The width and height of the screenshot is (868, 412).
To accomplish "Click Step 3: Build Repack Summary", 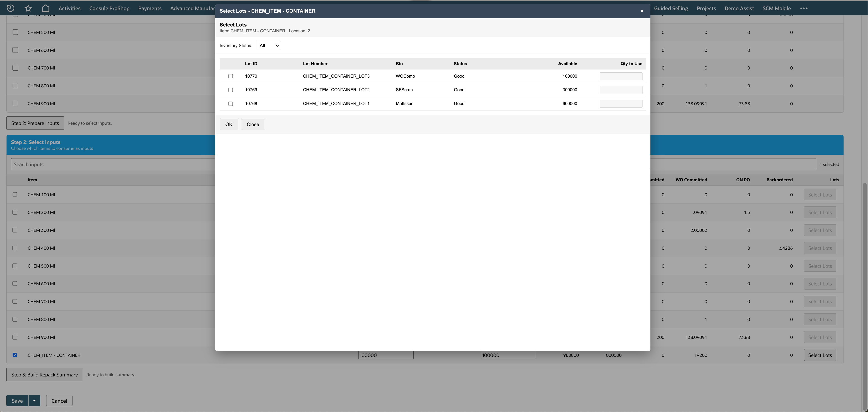I will 44,375.
